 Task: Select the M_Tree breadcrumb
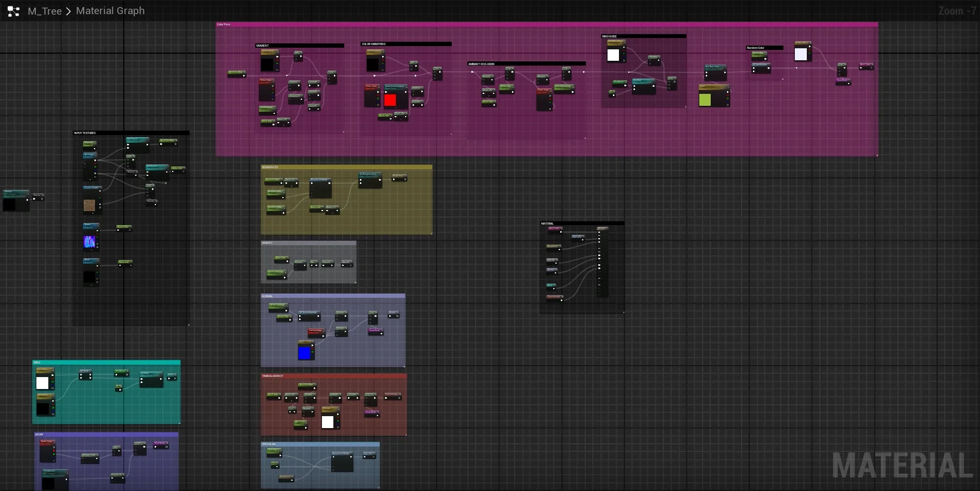[x=45, y=11]
